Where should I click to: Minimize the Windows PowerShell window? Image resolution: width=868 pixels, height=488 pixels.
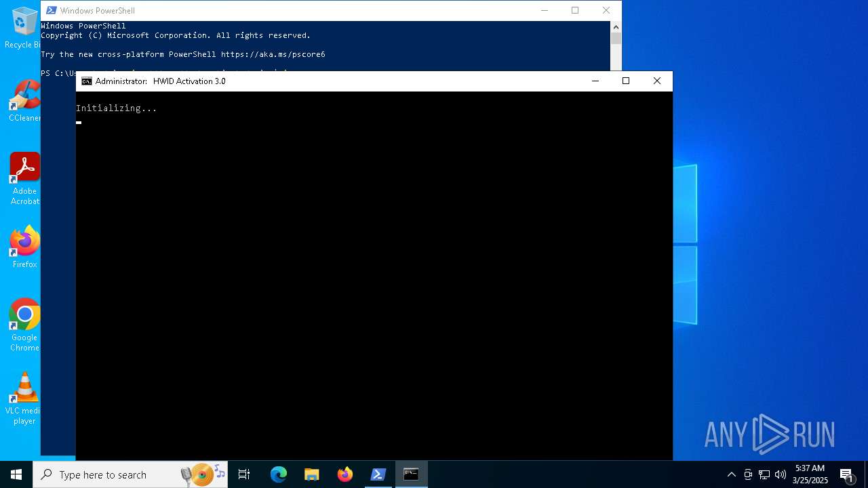[545, 10]
